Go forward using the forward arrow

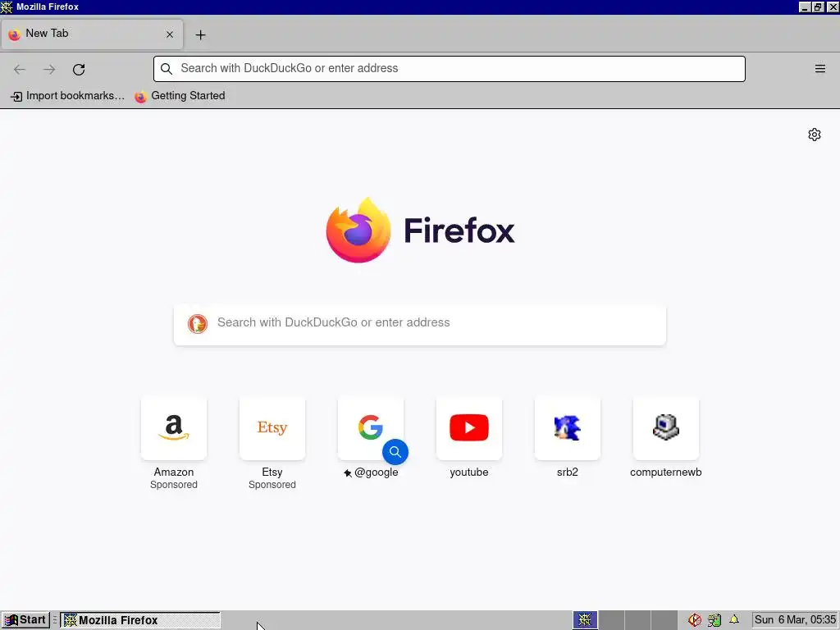49,69
